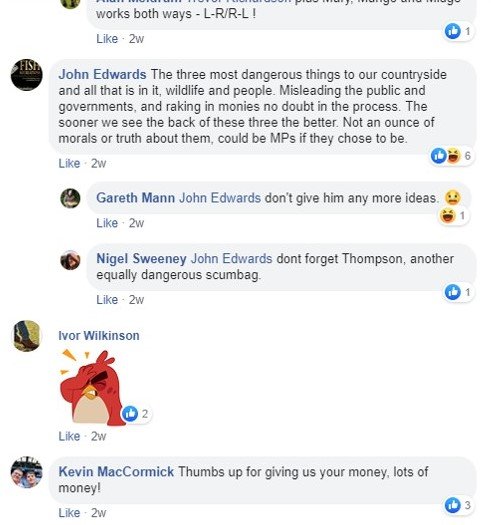
Task: Open Nigel Sweeney's avatar
Action: [x=70, y=260]
